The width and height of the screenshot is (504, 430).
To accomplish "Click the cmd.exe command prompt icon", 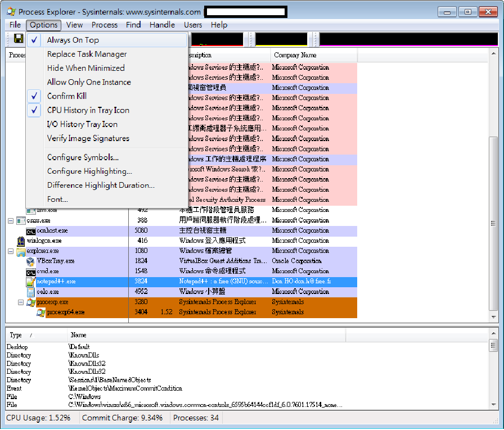I will tap(30, 271).
